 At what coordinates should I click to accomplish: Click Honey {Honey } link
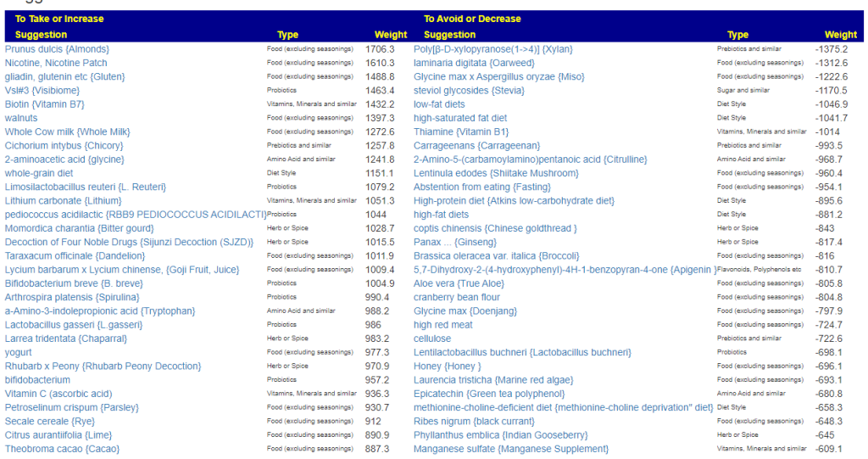[x=448, y=367]
